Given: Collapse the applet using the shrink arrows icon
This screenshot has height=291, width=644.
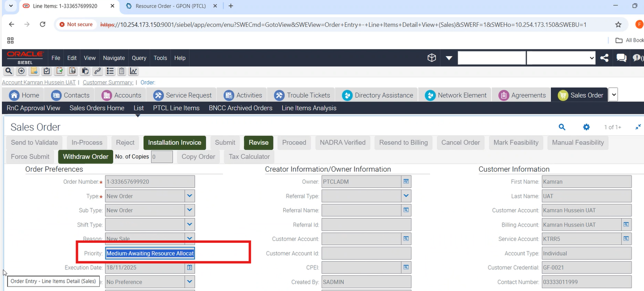Looking at the screenshot, I should (x=638, y=127).
